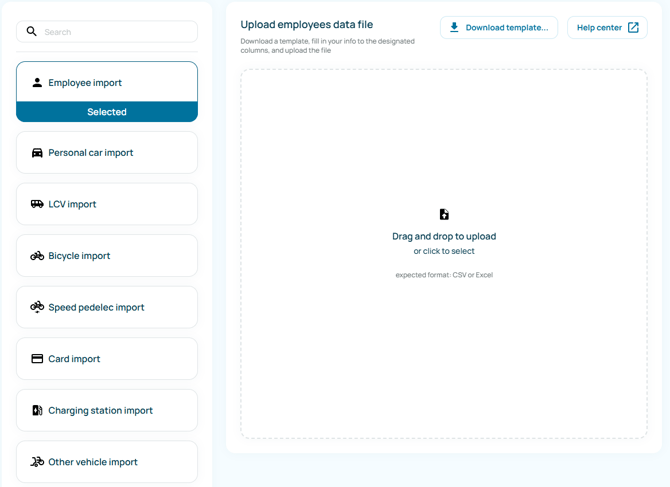Click the 'expected format: CSV or Excel' text
The height and width of the screenshot is (487, 670).
[x=444, y=275]
